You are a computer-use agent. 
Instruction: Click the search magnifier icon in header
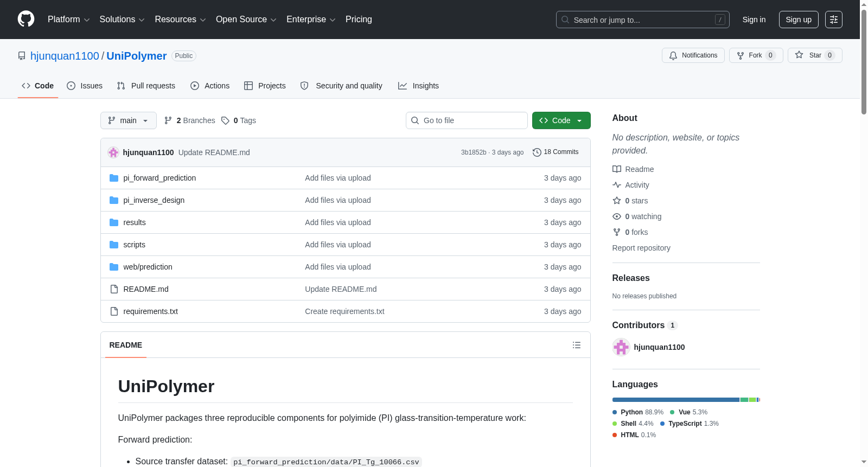565,20
